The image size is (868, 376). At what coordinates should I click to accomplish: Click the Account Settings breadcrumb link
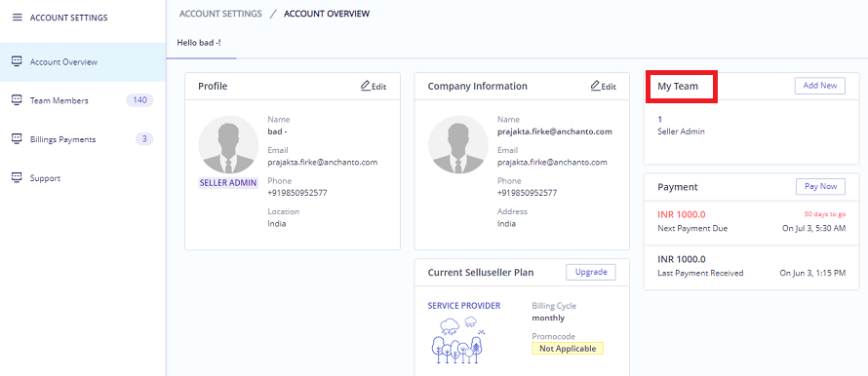coord(220,14)
